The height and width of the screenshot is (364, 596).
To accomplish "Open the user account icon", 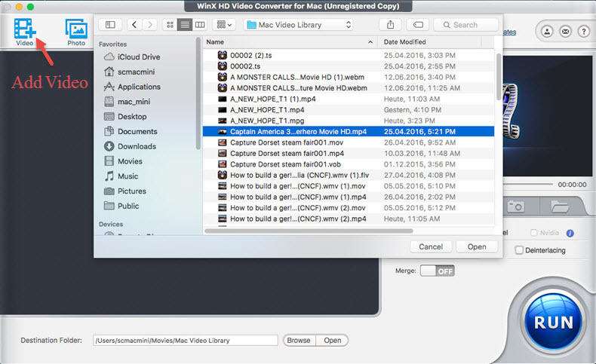I will (547, 32).
